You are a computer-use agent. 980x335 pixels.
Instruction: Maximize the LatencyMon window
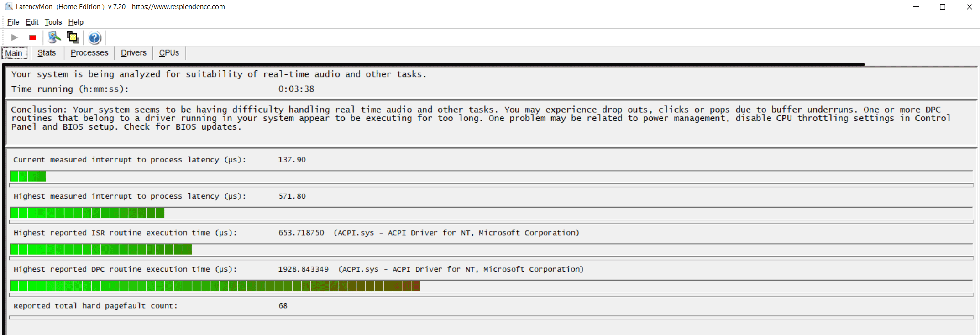click(942, 7)
